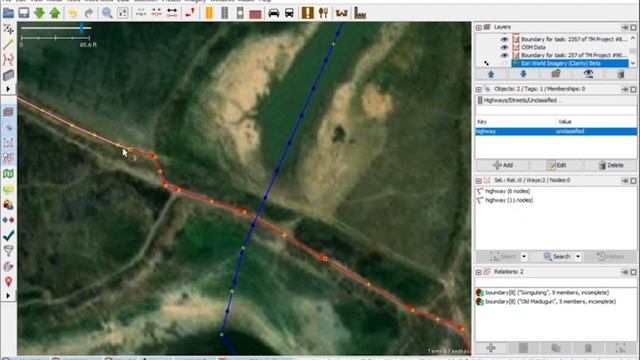The width and height of the screenshot is (640, 360).
Task: Open search with the magnifier toolbar icon
Action: tap(107, 13)
